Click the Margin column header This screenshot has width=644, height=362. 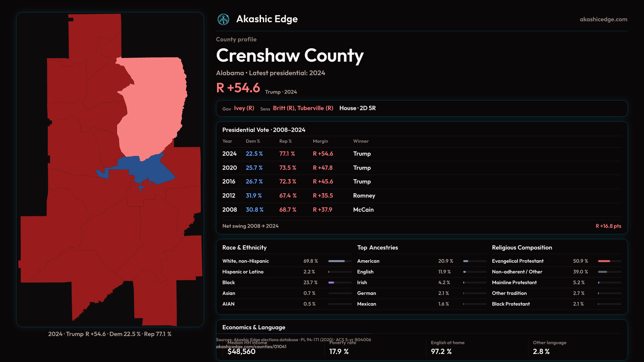click(320, 141)
